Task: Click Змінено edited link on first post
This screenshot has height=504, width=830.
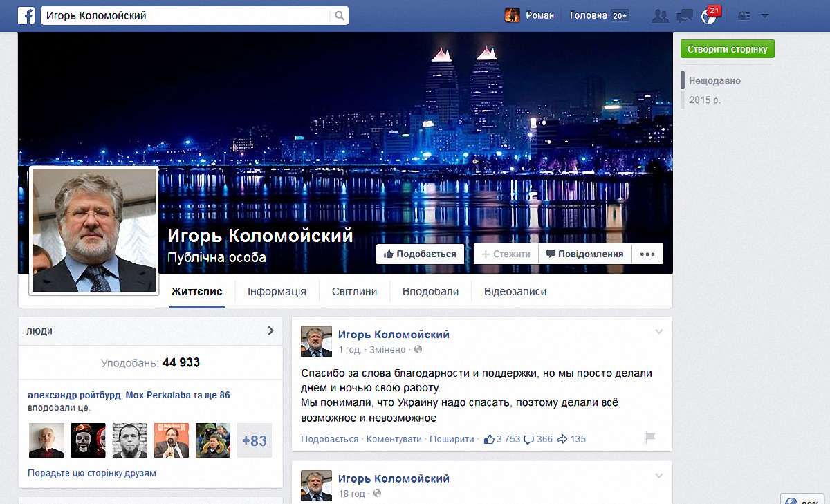Action: pos(388,350)
